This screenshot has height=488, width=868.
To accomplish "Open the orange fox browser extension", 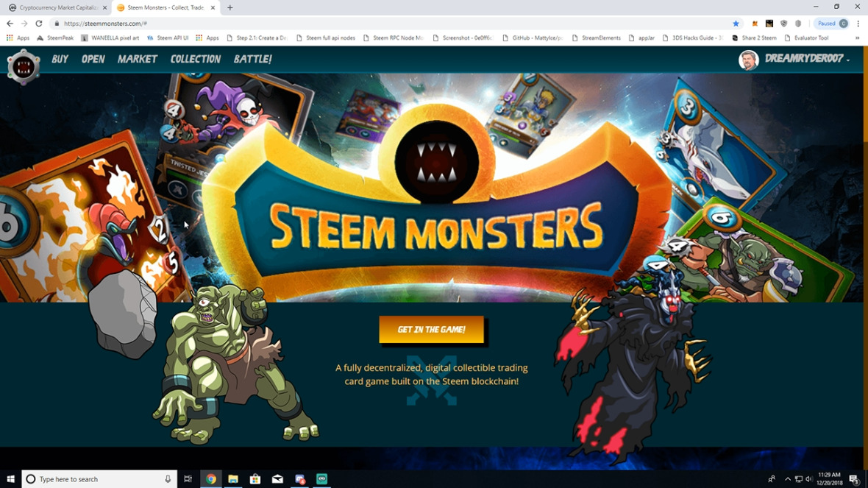I will 755,24.
